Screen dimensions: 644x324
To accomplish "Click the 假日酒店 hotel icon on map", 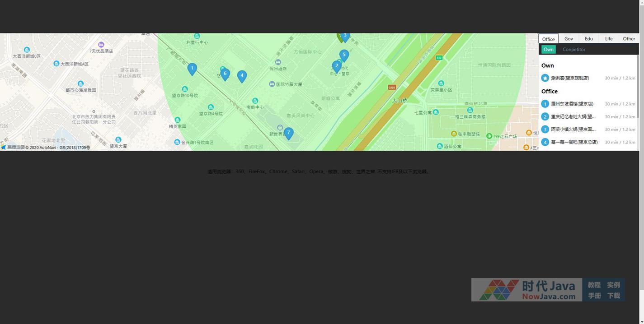I will coord(278,62).
